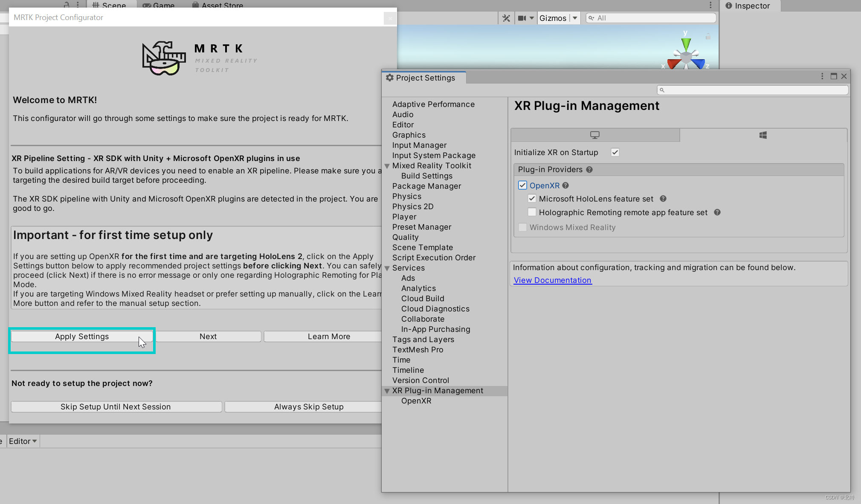Toggle the Gizmos button
The width and height of the screenshot is (861, 504).
(x=553, y=18)
